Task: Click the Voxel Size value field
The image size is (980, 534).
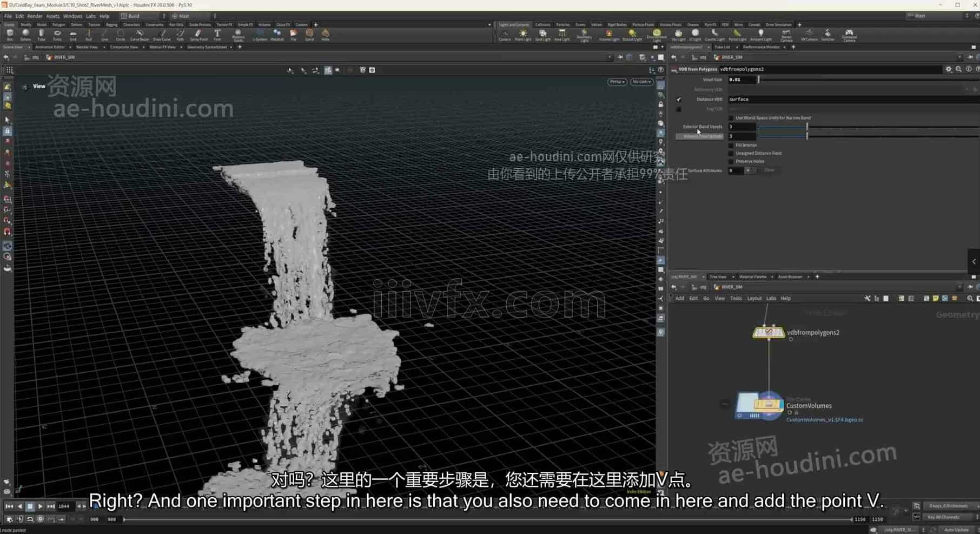Action: [741, 80]
